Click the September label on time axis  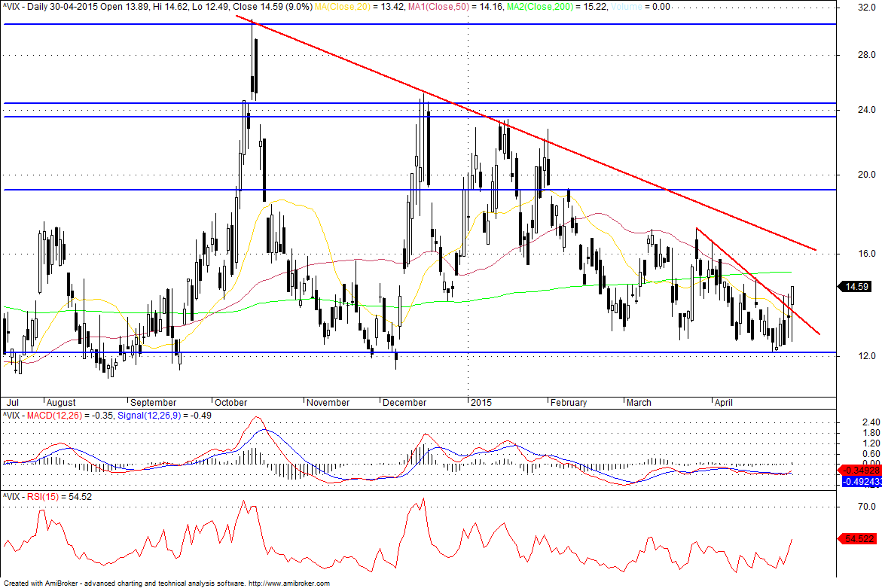coord(153,403)
